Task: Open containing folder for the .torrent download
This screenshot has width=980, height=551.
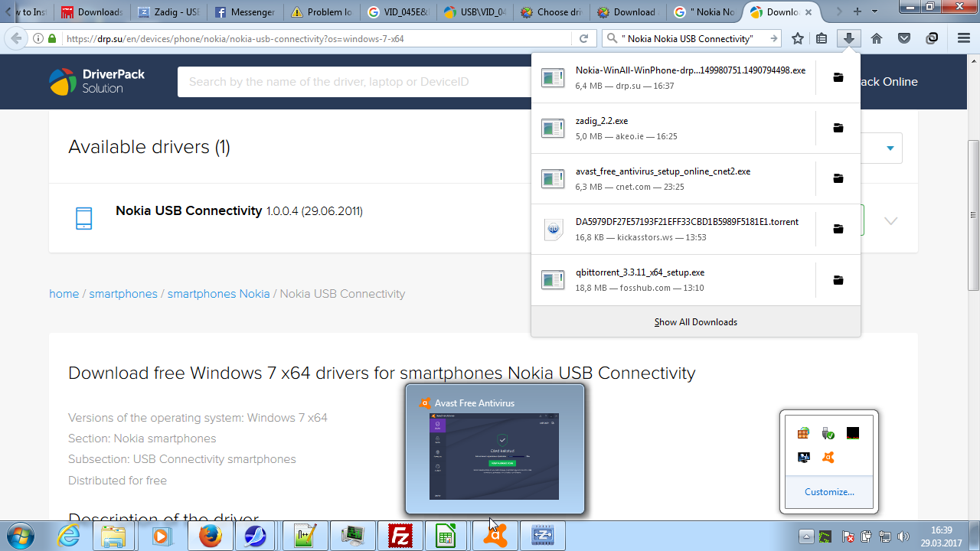Action: coord(838,229)
